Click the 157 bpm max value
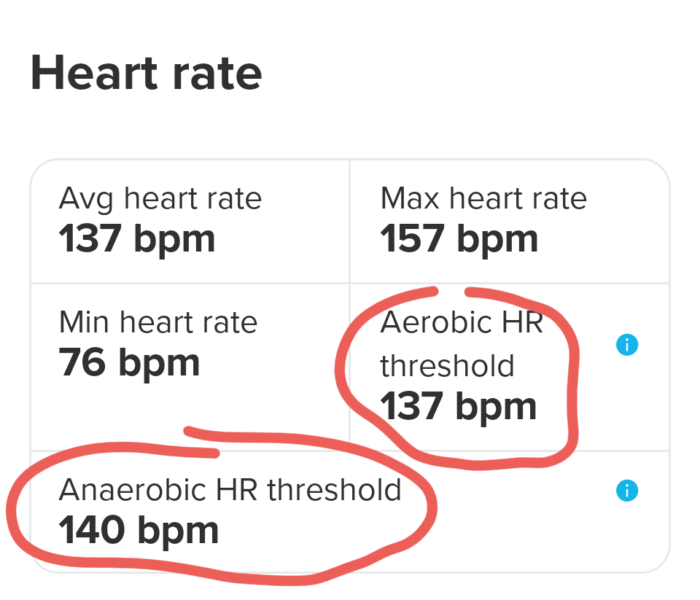The image size is (700, 600). (459, 239)
